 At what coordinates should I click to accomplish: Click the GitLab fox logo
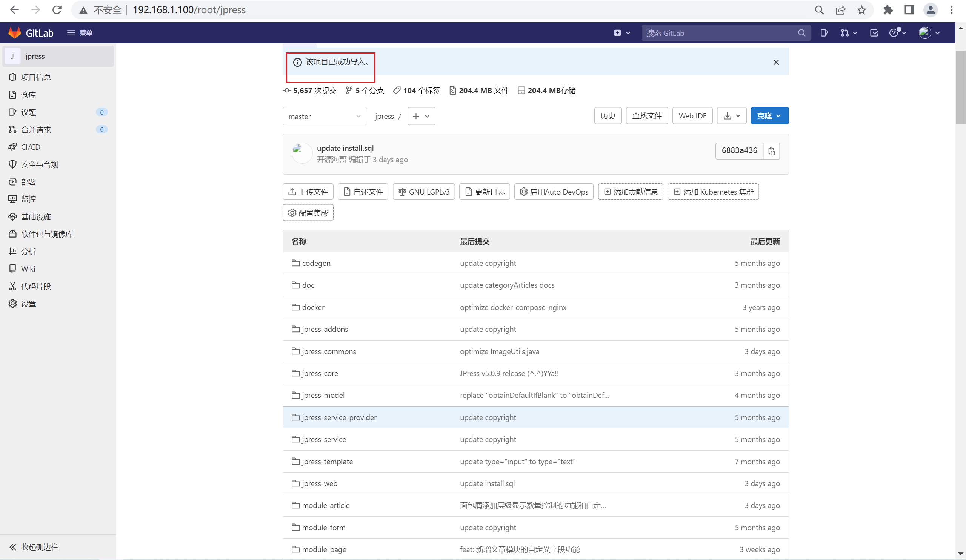click(x=15, y=33)
